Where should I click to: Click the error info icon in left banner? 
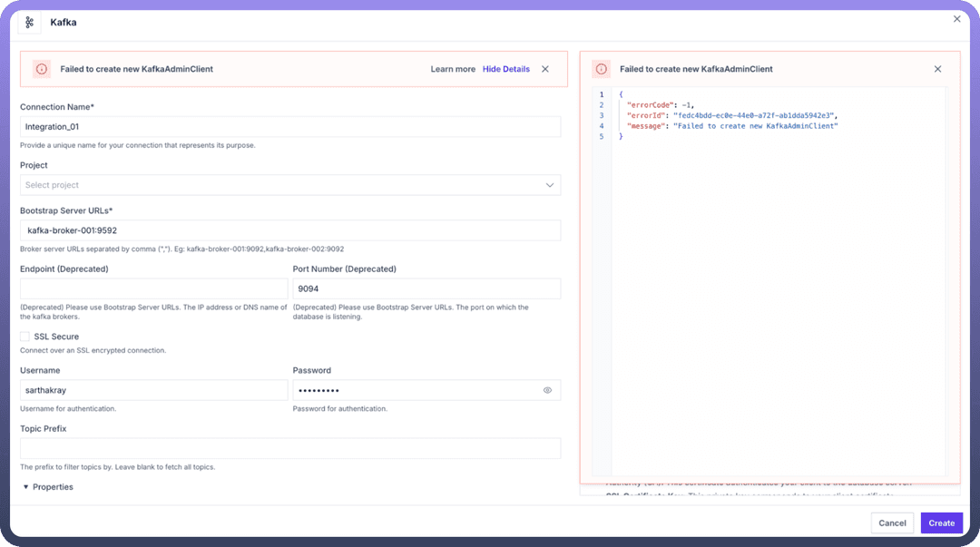[x=42, y=69]
